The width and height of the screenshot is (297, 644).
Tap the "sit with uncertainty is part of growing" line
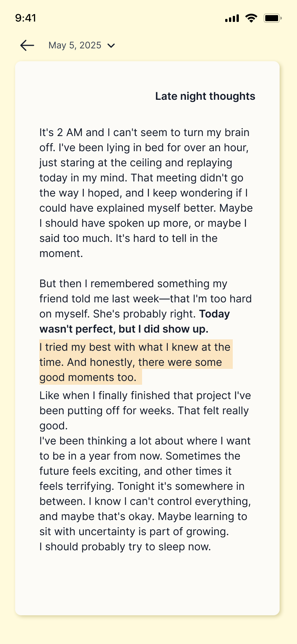134,532
